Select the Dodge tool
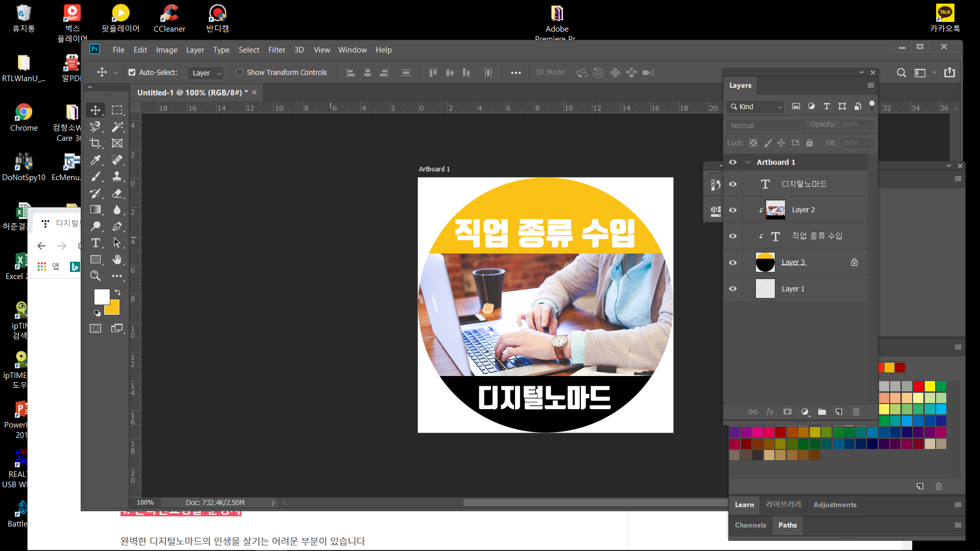Image resolution: width=980 pixels, height=551 pixels. click(95, 226)
